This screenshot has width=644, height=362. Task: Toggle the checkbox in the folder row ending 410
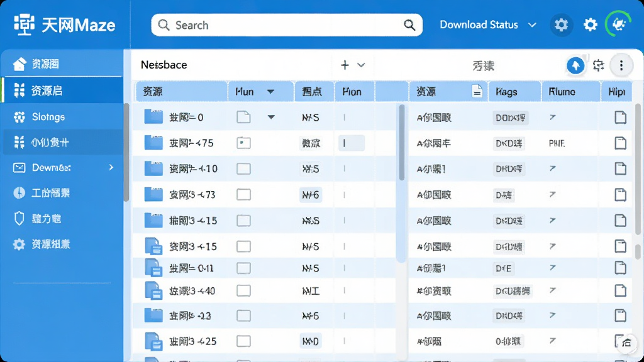[x=243, y=168]
